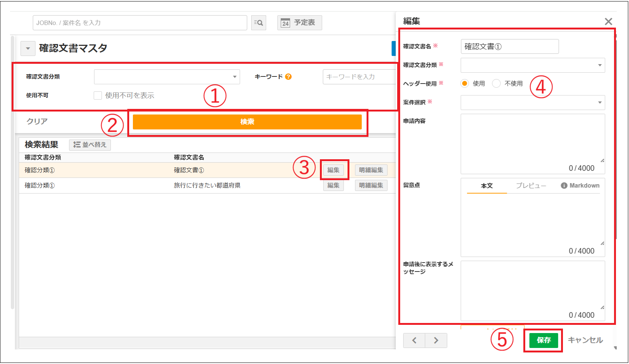
Task: Click the orange 検索 button
Action: pyautogui.click(x=247, y=122)
